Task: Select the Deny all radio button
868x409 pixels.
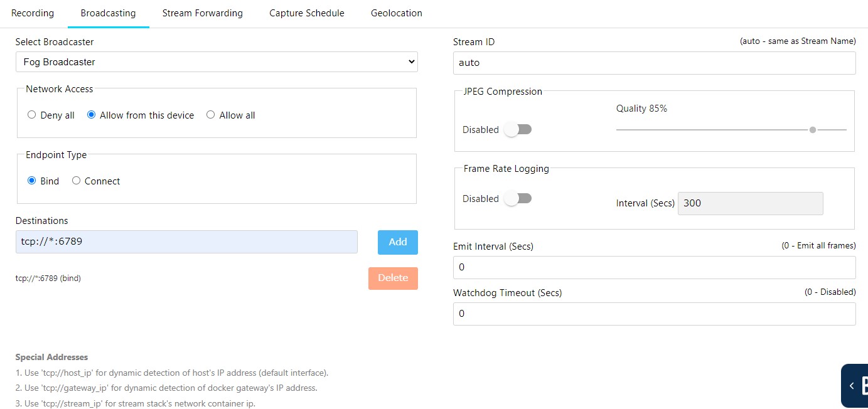Action: [32, 115]
